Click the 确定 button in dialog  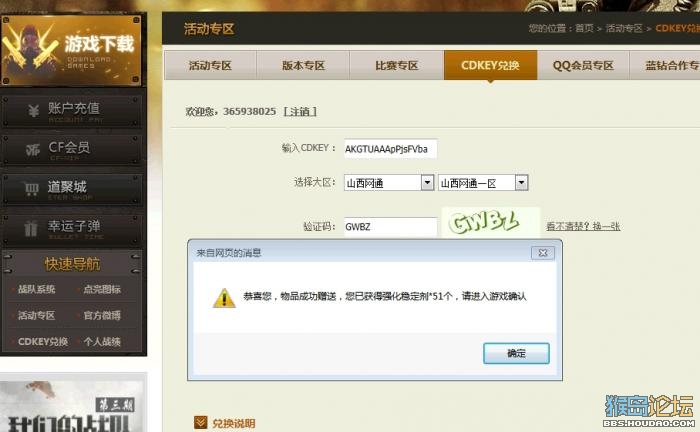tap(516, 353)
